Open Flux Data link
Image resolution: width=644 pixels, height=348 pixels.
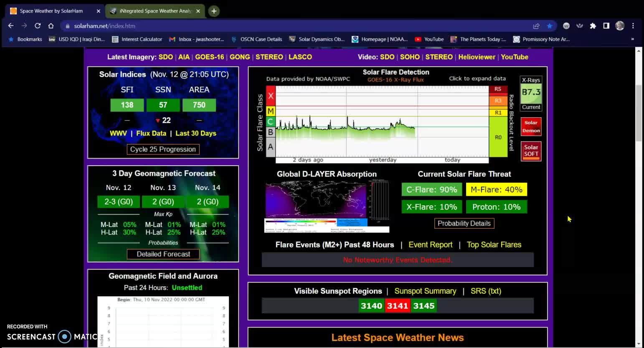(151, 134)
